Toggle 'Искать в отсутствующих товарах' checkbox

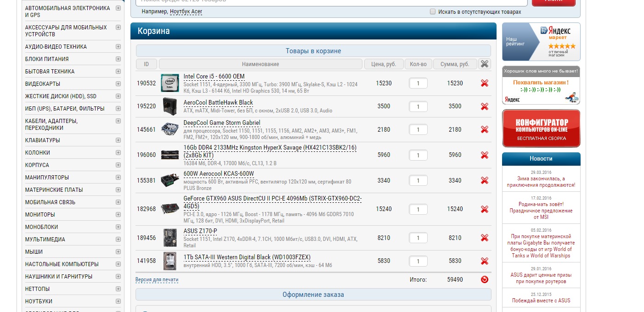click(432, 11)
